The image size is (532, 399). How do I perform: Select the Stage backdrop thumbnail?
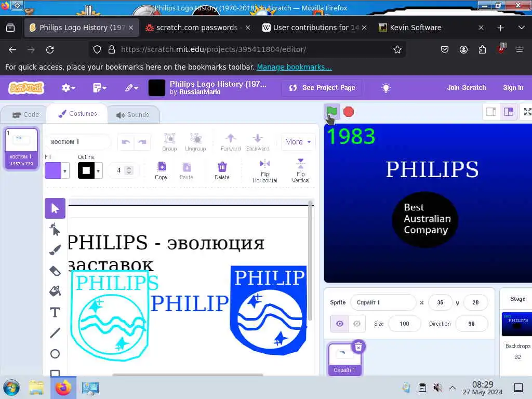click(x=517, y=324)
